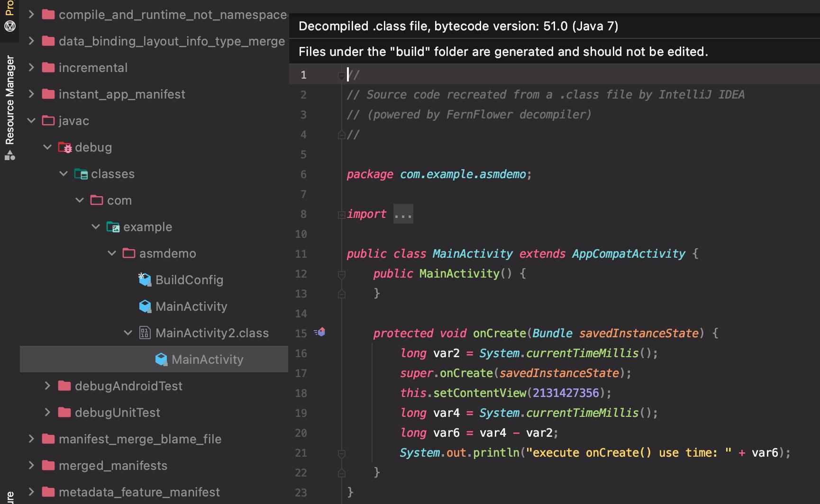820x504 pixels.
Task: Toggle the import fold marker on line 8
Action: 341,215
